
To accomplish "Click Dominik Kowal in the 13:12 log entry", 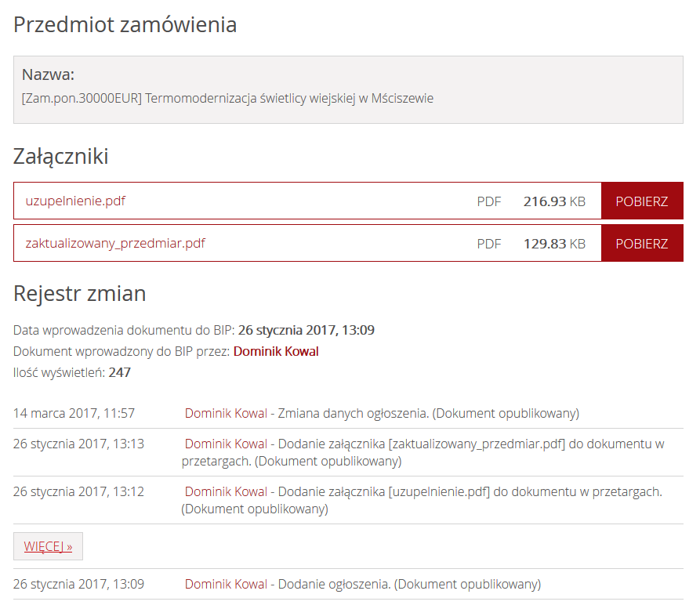I will pyautogui.click(x=226, y=491).
